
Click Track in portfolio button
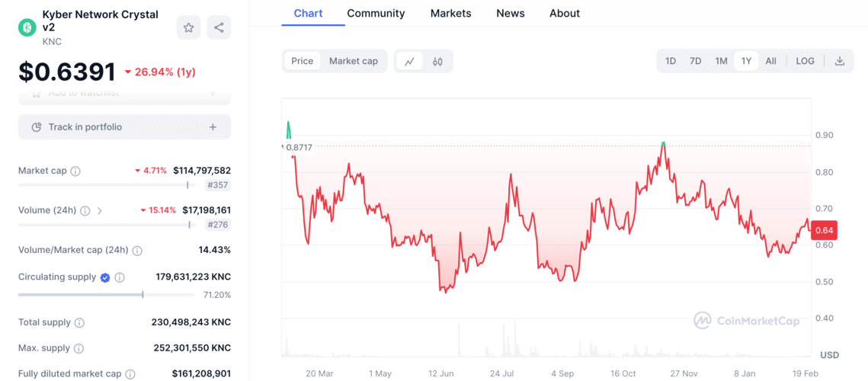coord(85,127)
